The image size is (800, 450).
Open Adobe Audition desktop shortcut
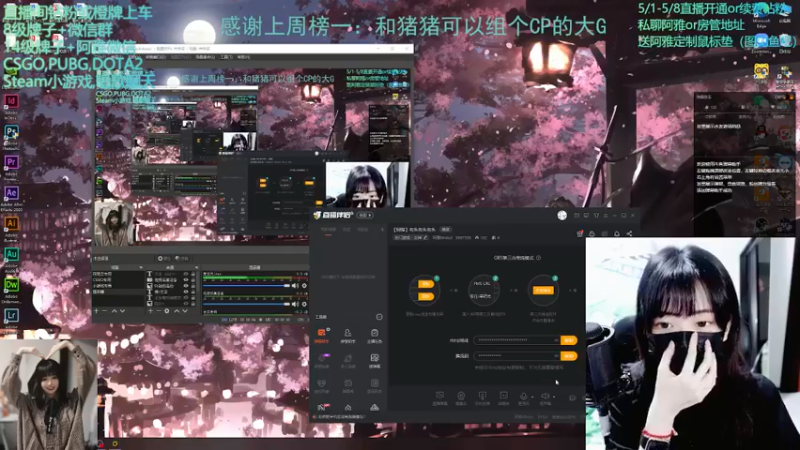11,254
